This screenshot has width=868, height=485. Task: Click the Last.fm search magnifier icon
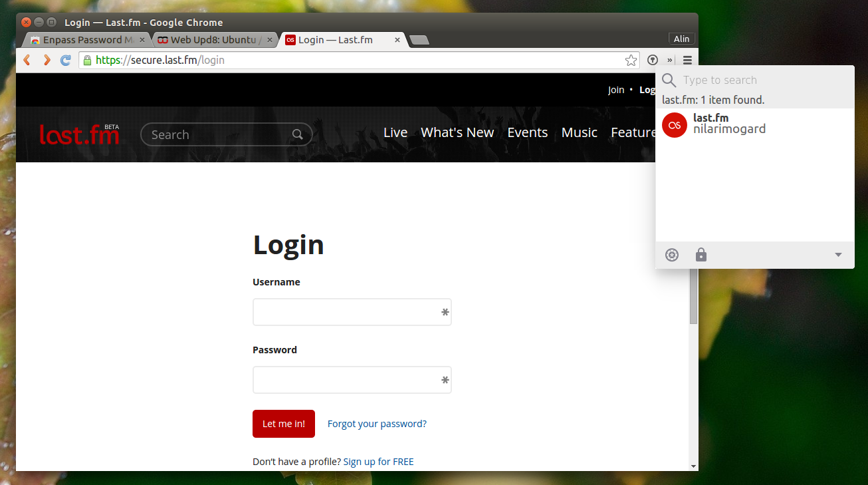pyautogui.click(x=298, y=134)
